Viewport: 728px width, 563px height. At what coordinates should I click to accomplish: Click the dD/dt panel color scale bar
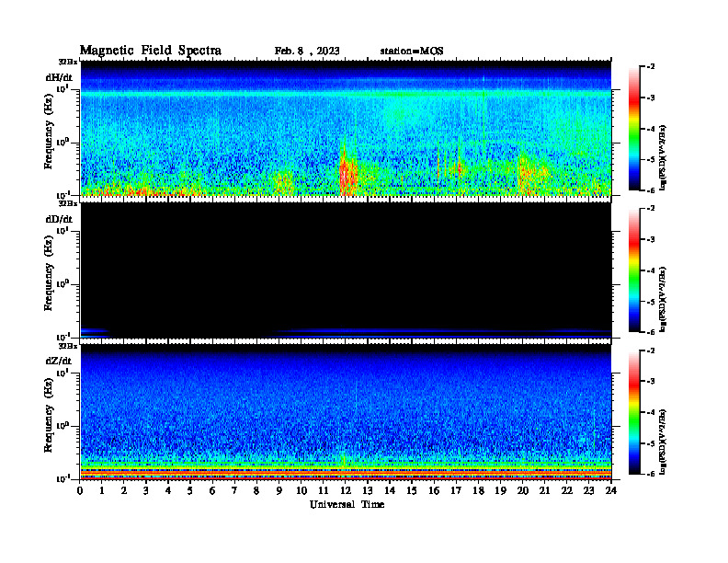point(634,270)
